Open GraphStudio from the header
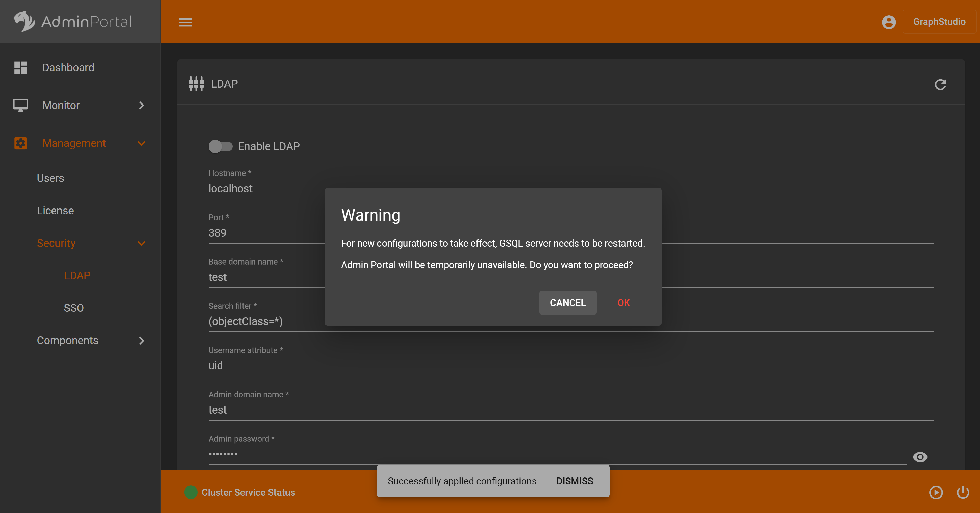Viewport: 980px width, 513px height. [x=939, y=22]
